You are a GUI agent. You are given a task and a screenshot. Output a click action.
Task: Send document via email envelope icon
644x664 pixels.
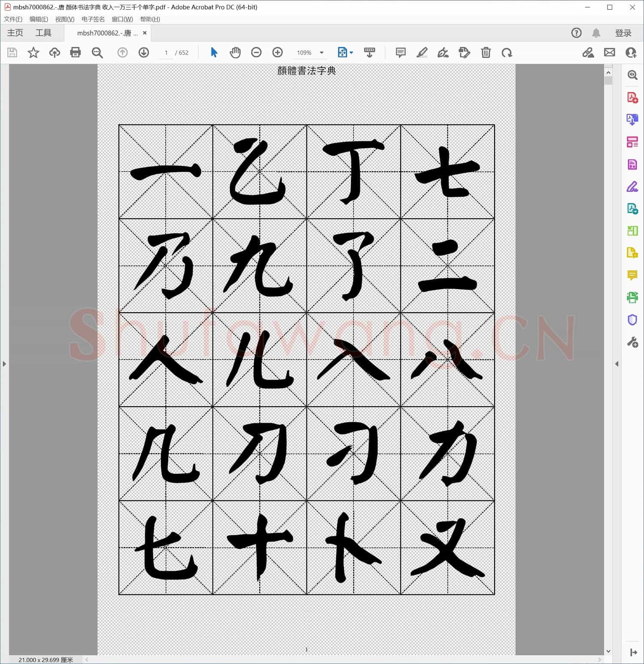coord(610,52)
